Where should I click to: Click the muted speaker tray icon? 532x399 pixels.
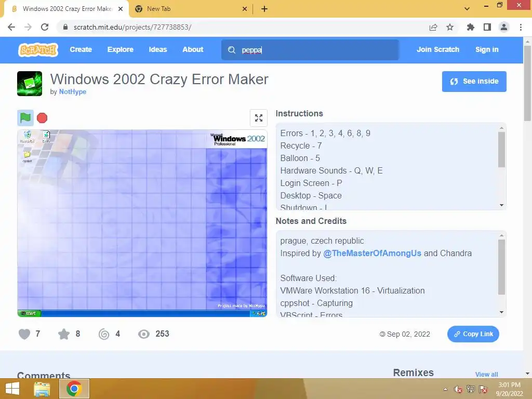pyautogui.click(x=458, y=389)
